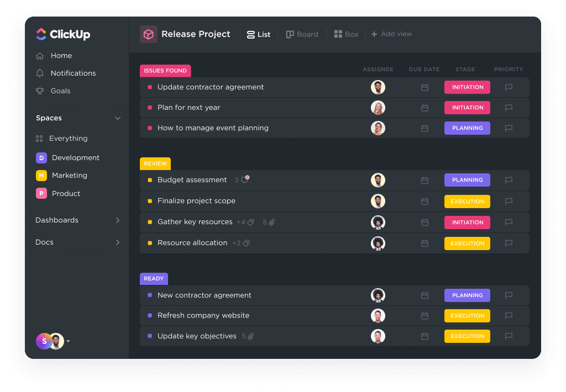Image resolution: width=566 pixels, height=392 pixels.
Task: Click the Release Project cube icon
Action: (148, 34)
